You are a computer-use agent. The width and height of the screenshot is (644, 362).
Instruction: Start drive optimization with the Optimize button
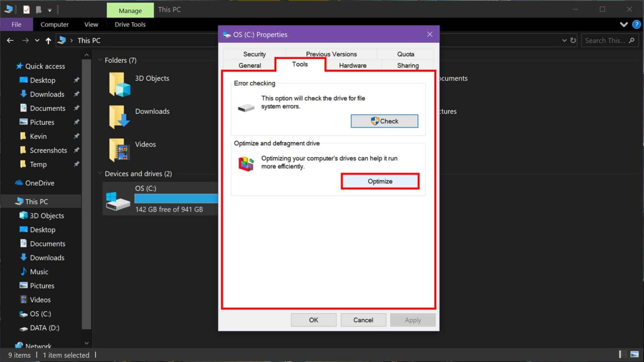[x=380, y=181]
